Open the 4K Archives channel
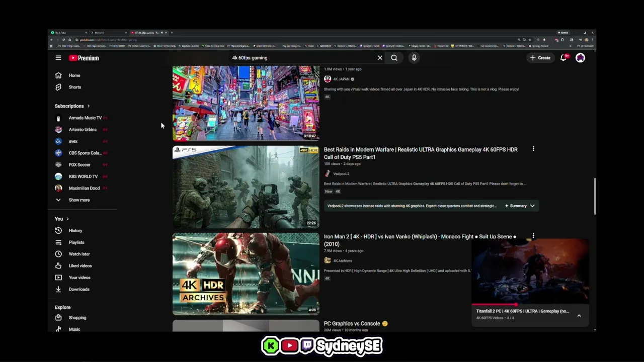Viewport: 644px width, 362px height. click(x=342, y=261)
